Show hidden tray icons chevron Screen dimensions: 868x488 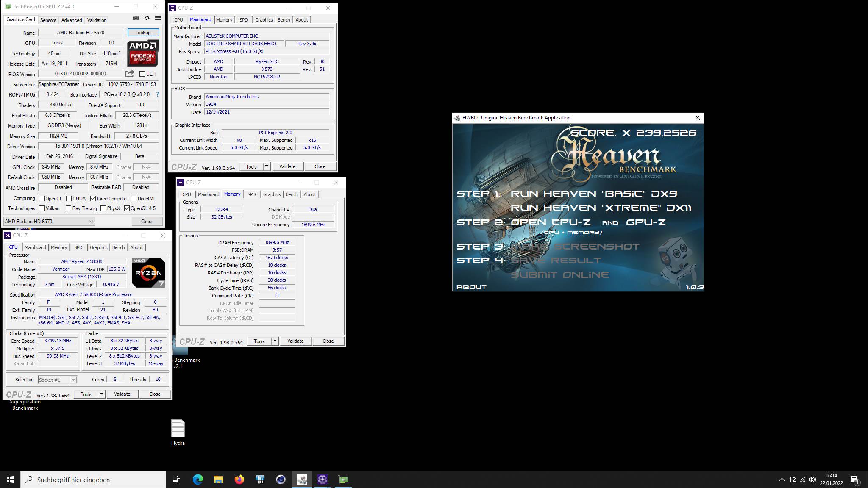782,480
